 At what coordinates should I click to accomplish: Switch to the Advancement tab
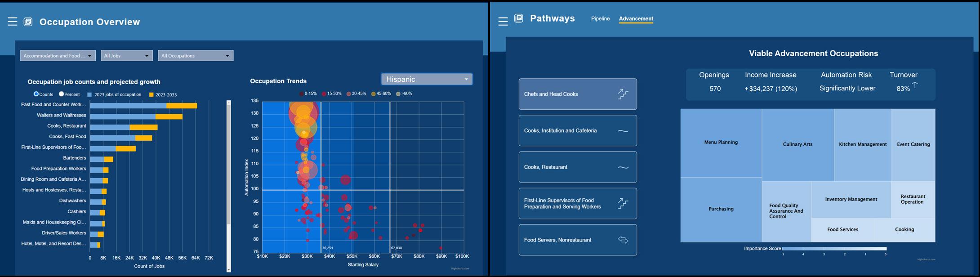636,19
